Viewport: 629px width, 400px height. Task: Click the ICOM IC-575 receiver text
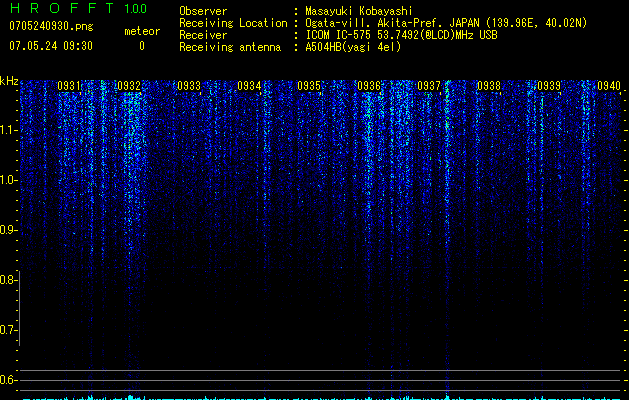tap(401, 35)
